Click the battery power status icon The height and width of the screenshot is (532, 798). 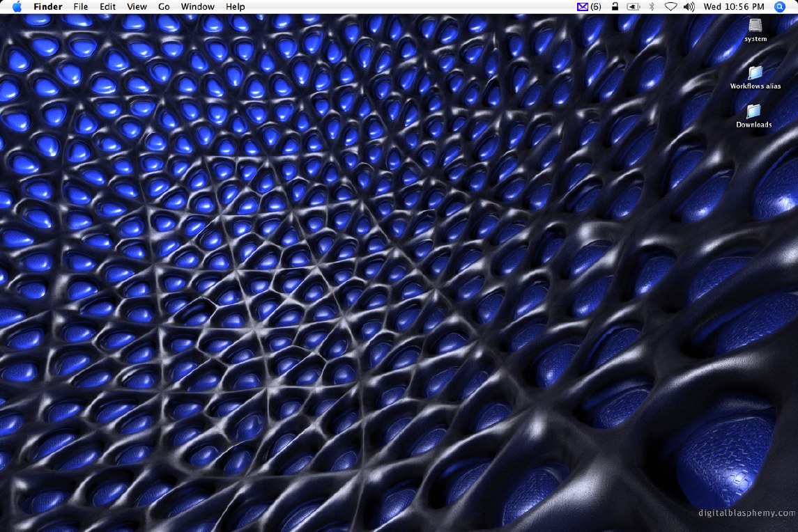[633, 6]
